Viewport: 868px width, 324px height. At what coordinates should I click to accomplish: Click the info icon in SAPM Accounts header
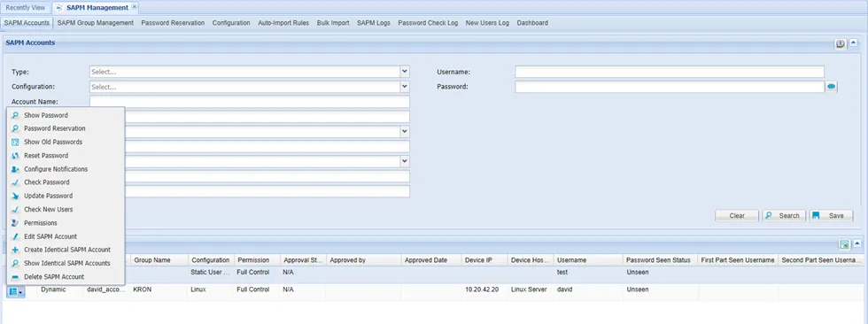click(841, 43)
